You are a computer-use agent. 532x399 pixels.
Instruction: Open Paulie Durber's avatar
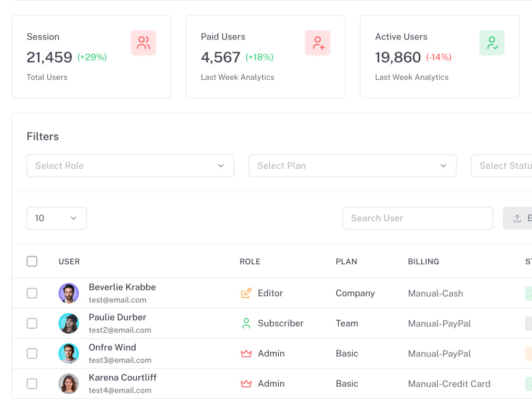pyautogui.click(x=69, y=323)
